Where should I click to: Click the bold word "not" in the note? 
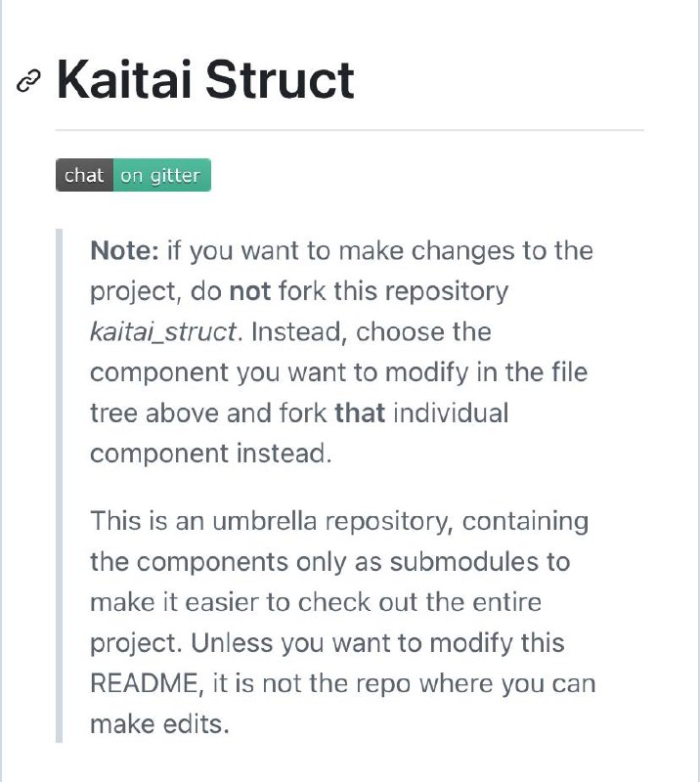pos(250,290)
